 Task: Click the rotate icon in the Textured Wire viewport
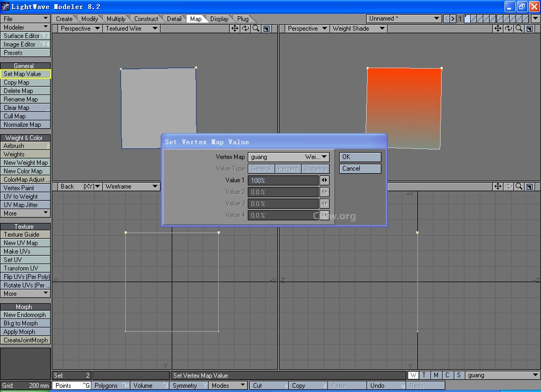pos(245,29)
